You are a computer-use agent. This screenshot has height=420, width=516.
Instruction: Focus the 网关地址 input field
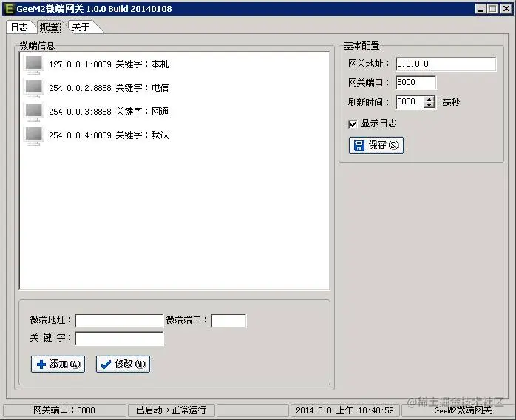[x=446, y=64]
